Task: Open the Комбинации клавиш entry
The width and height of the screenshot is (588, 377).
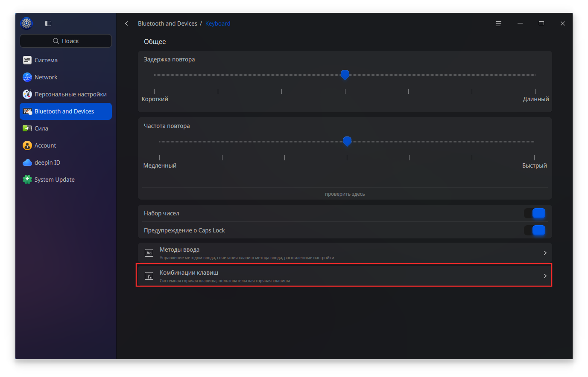Action: click(345, 276)
